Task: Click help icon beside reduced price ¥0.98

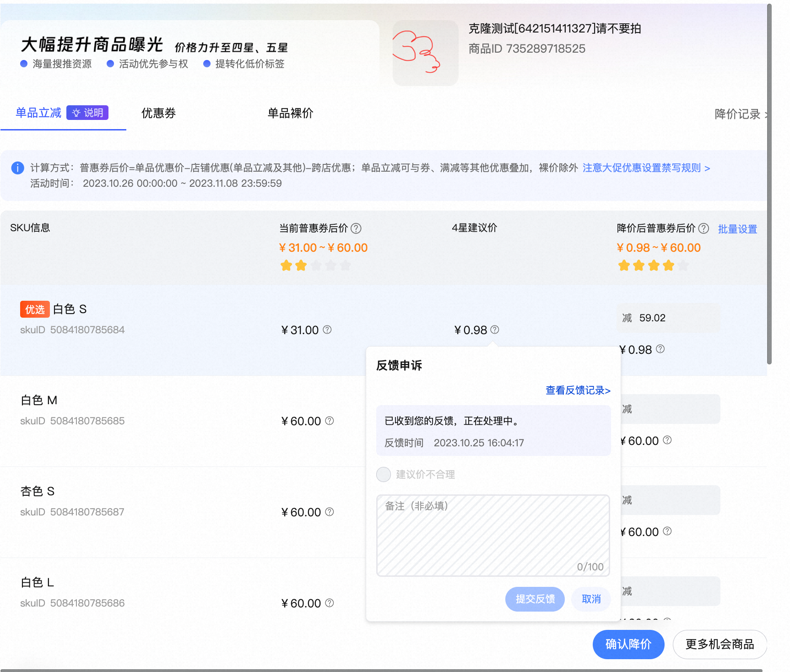Action: point(660,349)
